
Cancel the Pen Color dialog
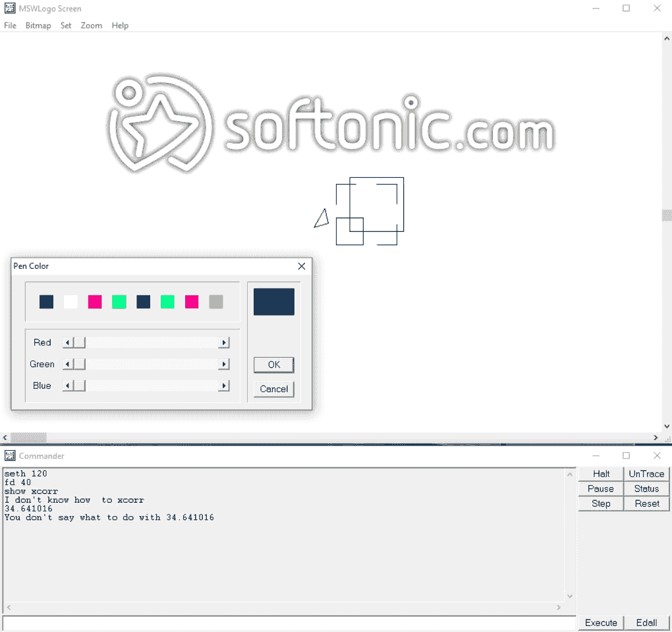273,389
